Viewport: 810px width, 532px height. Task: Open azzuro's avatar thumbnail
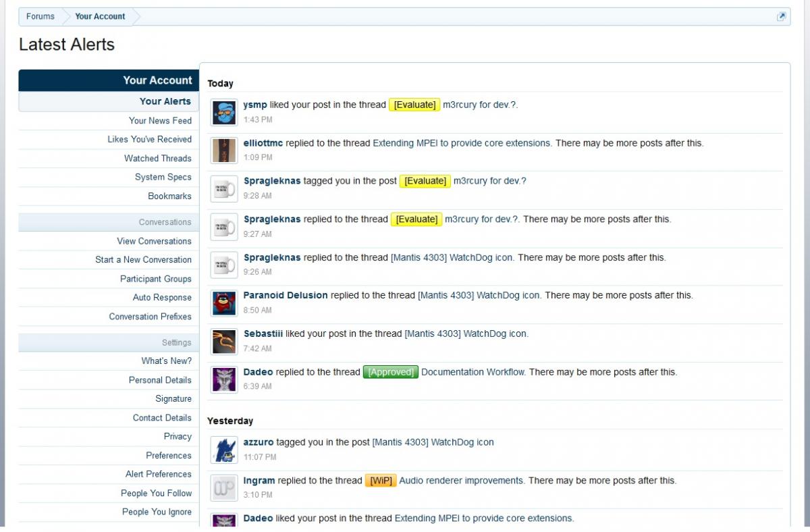(x=224, y=450)
